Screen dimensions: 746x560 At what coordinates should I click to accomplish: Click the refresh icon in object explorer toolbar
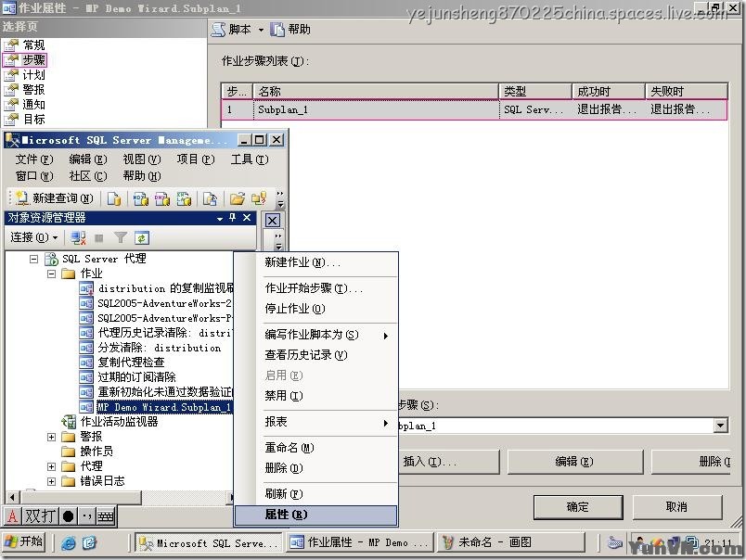(x=142, y=237)
